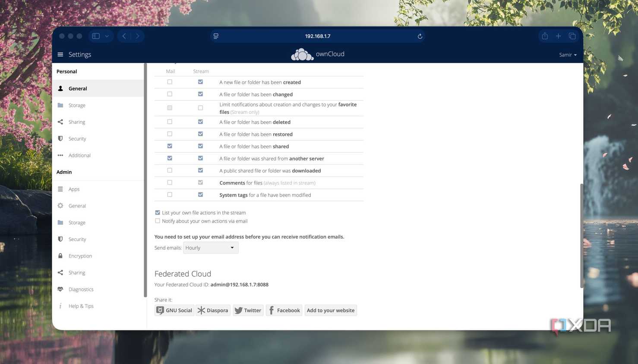Image resolution: width=638 pixels, height=364 pixels.
Task: Click Add to your website button
Action: coord(331,311)
